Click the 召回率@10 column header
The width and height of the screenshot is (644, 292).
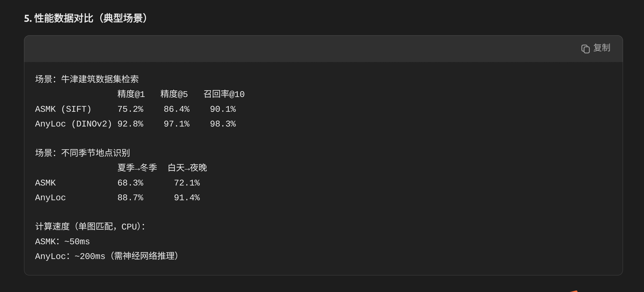pos(224,94)
